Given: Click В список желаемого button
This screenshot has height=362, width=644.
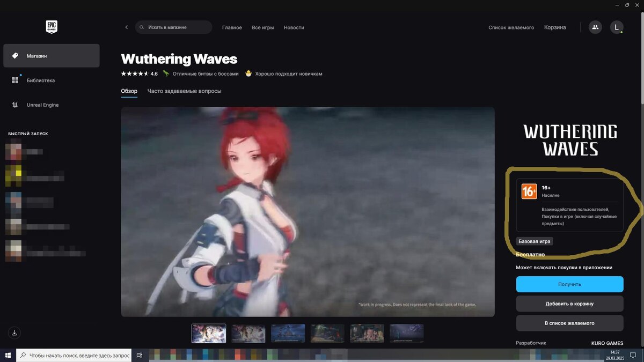Looking at the screenshot, I should click(x=570, y=323).
